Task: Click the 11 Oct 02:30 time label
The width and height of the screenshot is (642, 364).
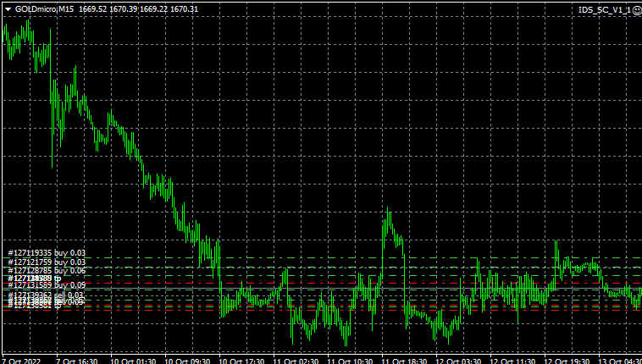Action: (x=295, y=360)
